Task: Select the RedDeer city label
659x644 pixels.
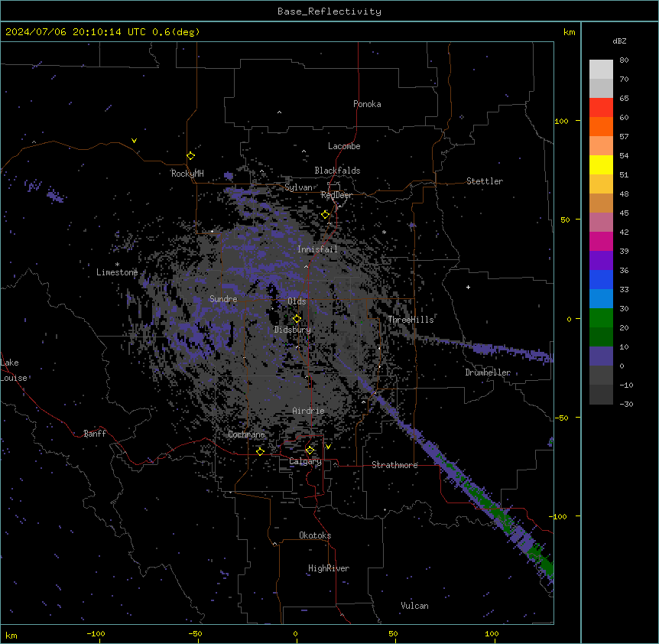Action: (x=336, y=195)
